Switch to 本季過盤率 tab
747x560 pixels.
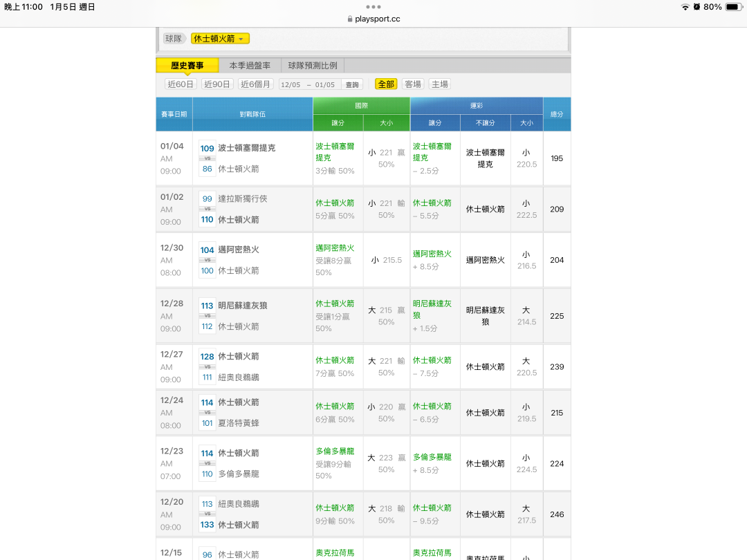[250, 66]
